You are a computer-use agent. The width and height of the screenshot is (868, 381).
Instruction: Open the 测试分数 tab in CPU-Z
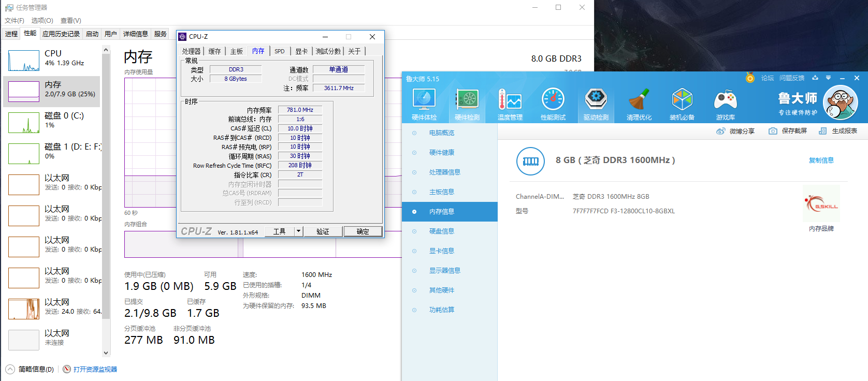point(328,51)
